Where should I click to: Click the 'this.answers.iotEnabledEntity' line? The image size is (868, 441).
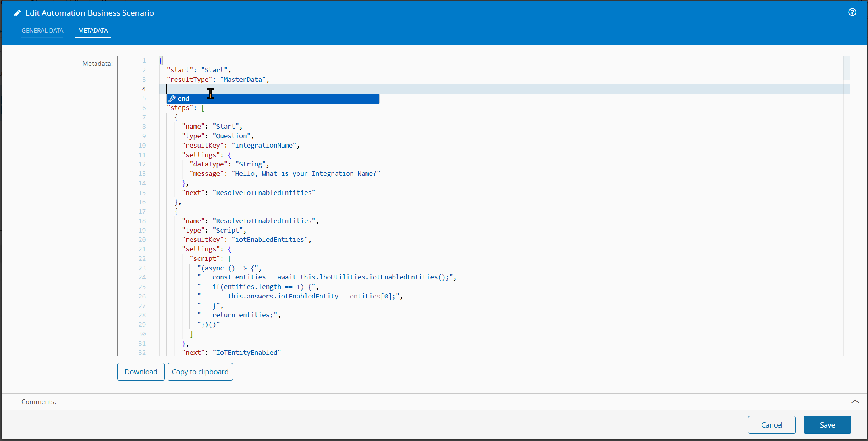(x=300, y=296)
